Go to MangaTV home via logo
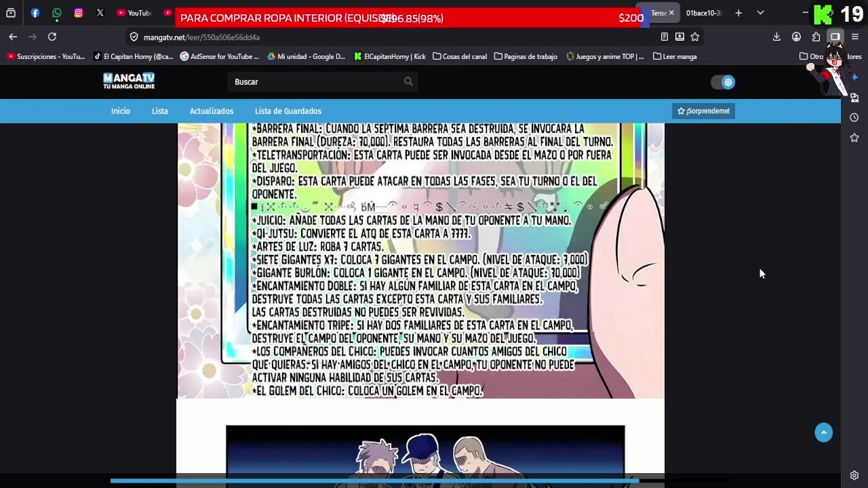Screen dimensions: 868x488 (x=129, y=81)
